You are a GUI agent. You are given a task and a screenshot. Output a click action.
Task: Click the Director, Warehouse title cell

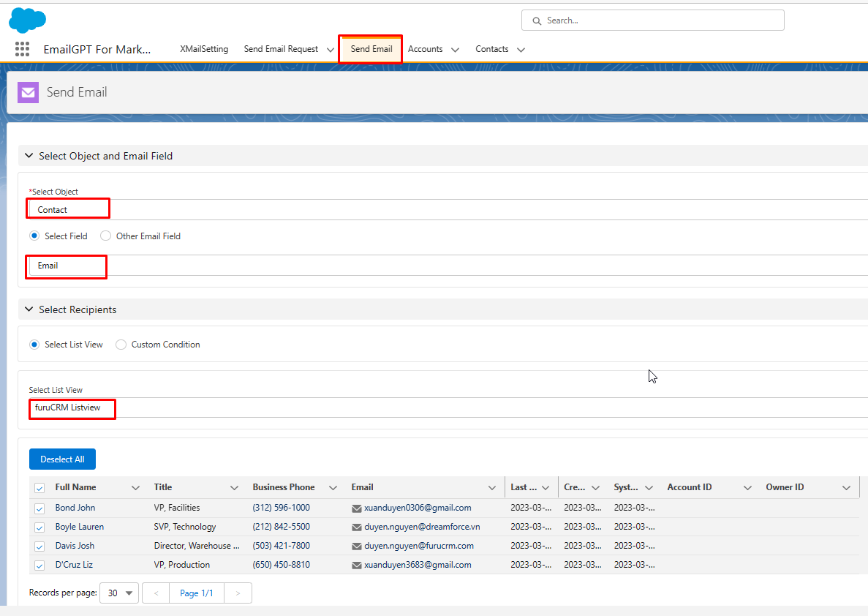point(197,546)
